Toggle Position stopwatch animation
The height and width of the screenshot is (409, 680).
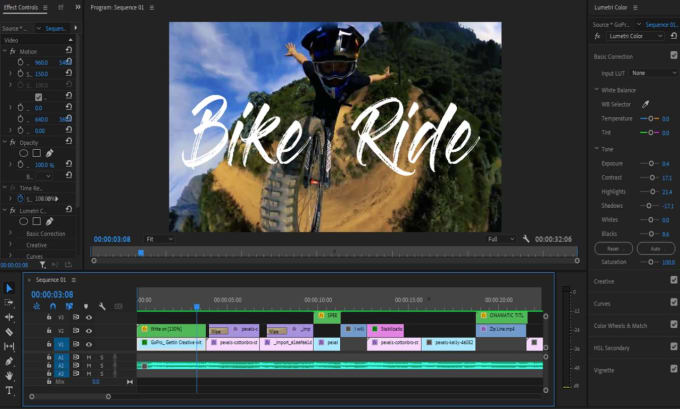20,62
